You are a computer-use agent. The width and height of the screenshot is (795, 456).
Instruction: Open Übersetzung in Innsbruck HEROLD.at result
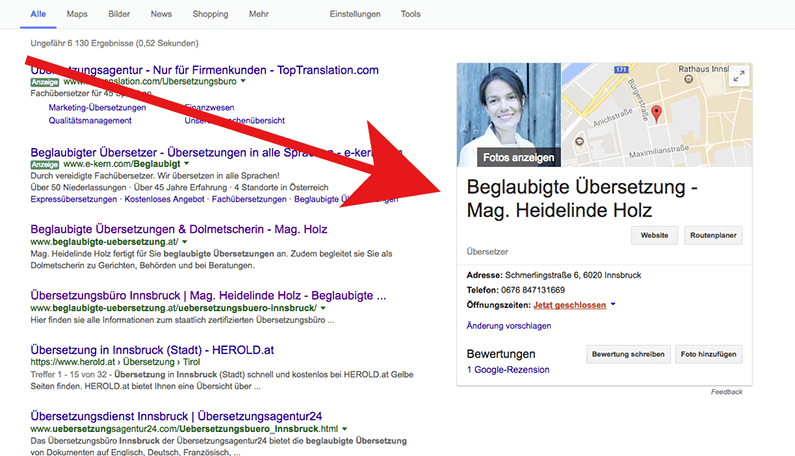pyautogui.click(x=152, y=350)
